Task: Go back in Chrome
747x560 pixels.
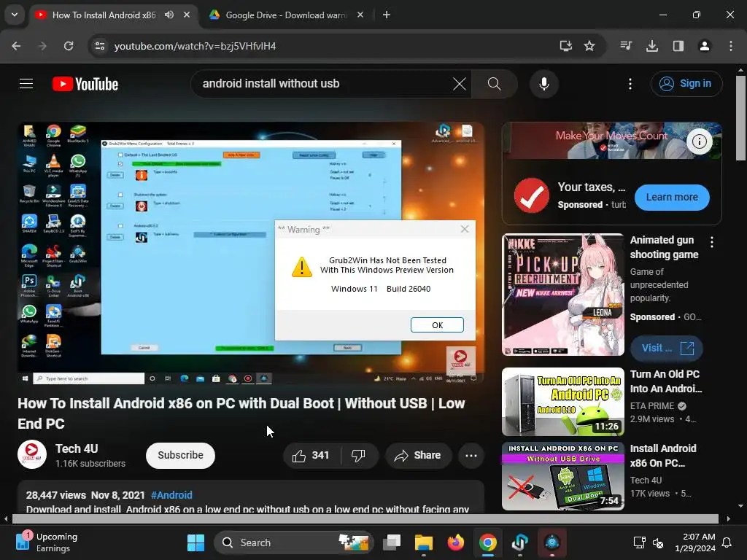Action: tap(16, 46)
